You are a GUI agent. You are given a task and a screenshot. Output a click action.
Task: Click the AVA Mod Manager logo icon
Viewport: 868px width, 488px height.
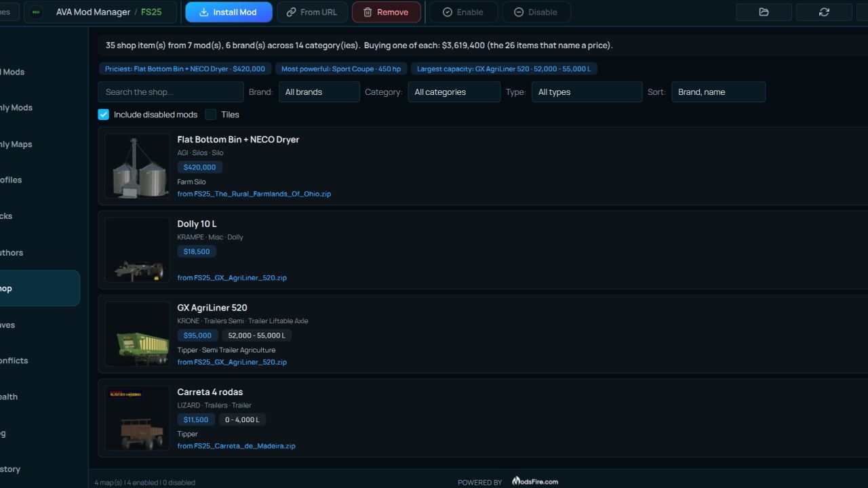coord(37,12)
